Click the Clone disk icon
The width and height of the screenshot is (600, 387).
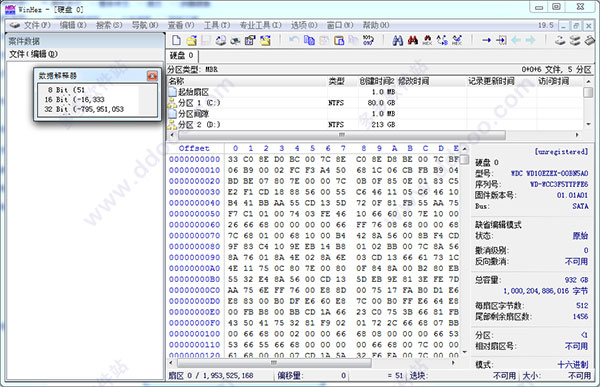click(575, 40)
